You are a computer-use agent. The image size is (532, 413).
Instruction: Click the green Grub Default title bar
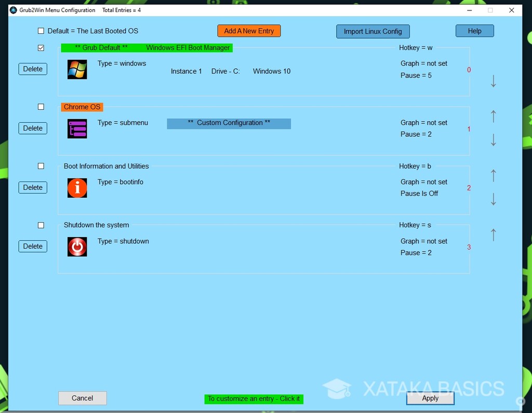pyautogui.click(x=147, y=48)
